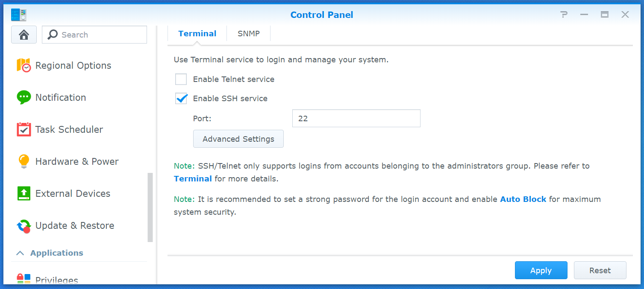
Task: Click the sidebar Search field
Action: click(94, 35)
